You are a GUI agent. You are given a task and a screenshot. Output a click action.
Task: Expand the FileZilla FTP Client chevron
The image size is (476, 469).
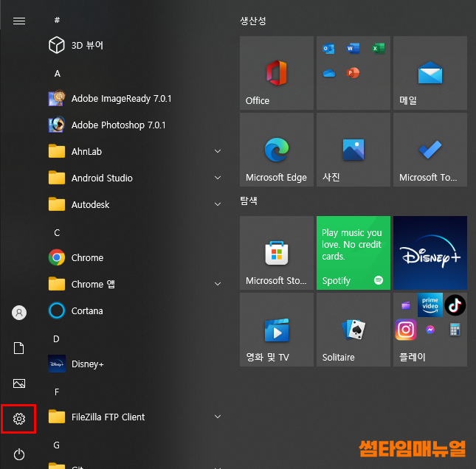(218, 417)
